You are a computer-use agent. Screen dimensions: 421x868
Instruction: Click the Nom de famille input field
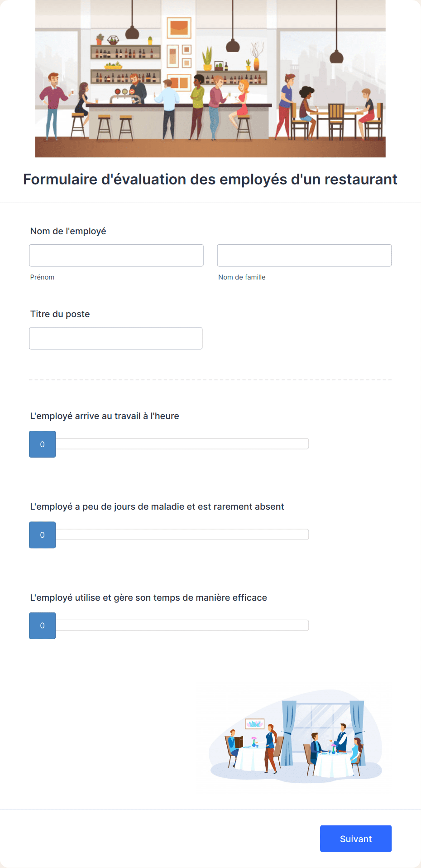304,256
